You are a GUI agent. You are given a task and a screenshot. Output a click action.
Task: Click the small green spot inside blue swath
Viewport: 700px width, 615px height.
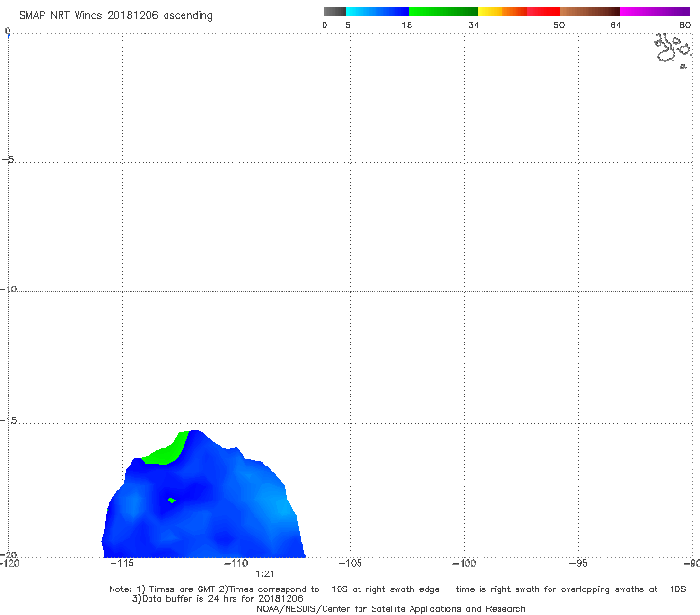click(172, 501)
